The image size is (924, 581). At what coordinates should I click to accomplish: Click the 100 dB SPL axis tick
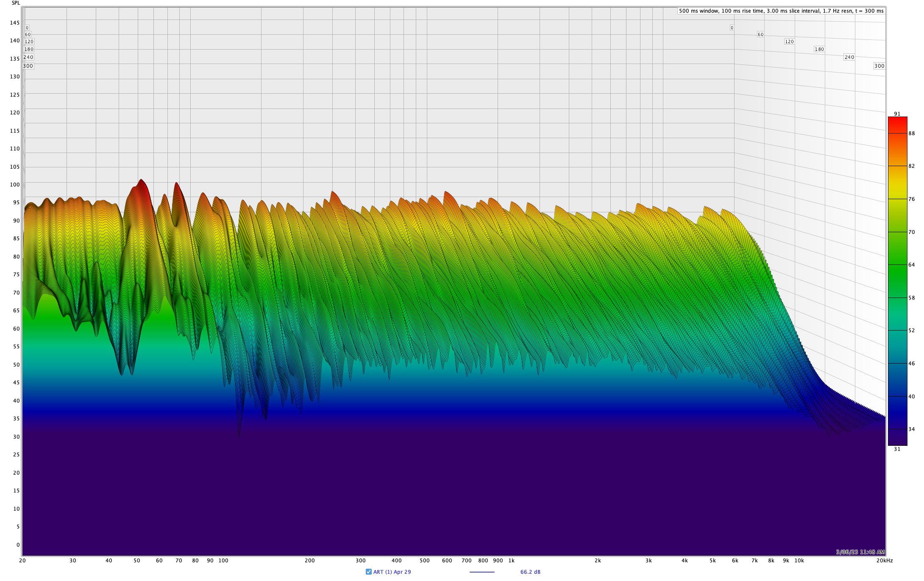click(15, 184)
